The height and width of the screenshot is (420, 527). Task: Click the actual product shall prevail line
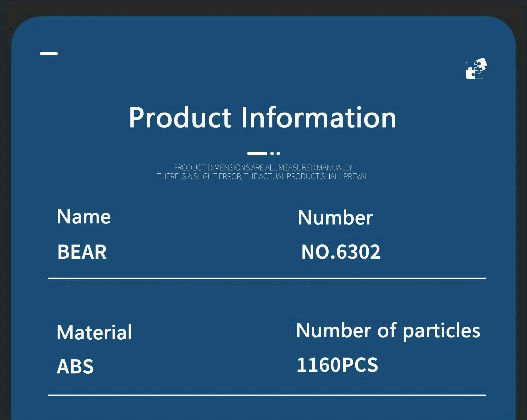click(263, 177)
